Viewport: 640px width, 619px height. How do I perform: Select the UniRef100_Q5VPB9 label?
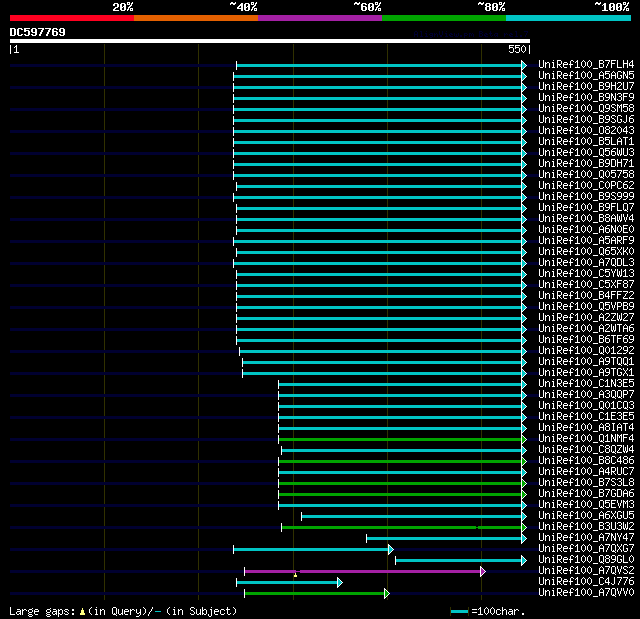pyautogui.click(x=586, y=307)
